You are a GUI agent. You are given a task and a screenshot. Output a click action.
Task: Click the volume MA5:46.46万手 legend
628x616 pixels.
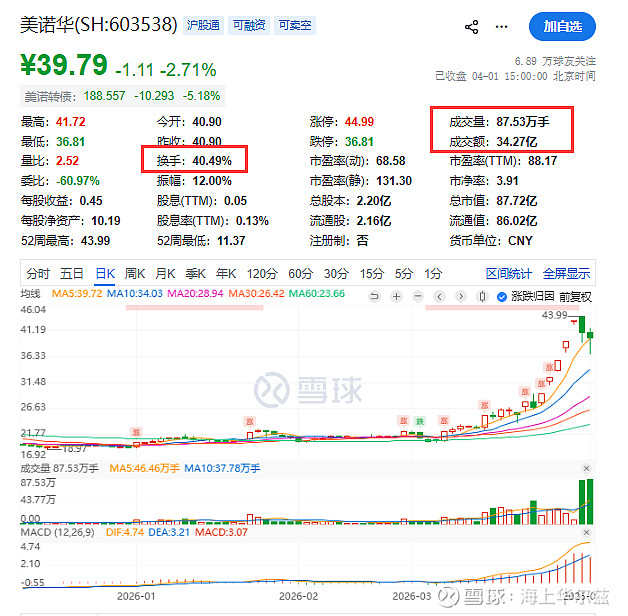pyautogui.click(x=144, y=468)
